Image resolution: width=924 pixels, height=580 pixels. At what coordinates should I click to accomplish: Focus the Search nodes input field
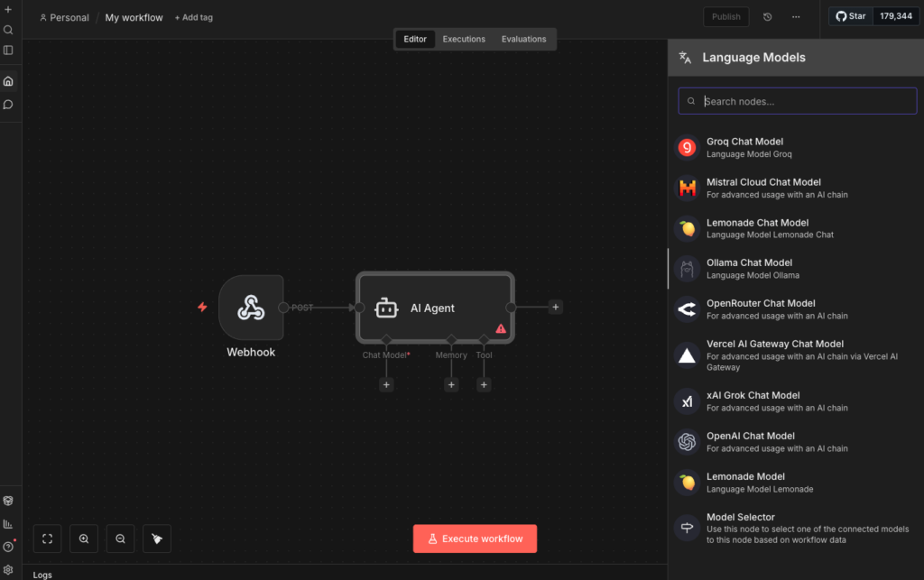803,101
